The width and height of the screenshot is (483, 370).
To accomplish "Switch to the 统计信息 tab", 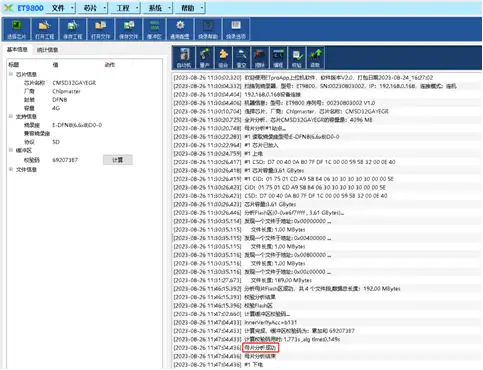I will tap(47, 50).
